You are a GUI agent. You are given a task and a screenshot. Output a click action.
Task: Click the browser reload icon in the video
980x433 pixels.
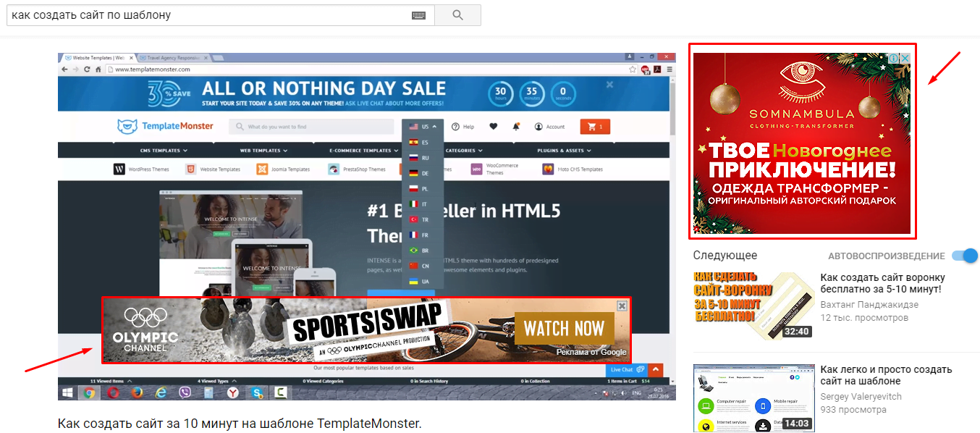(x=87, y=70)
